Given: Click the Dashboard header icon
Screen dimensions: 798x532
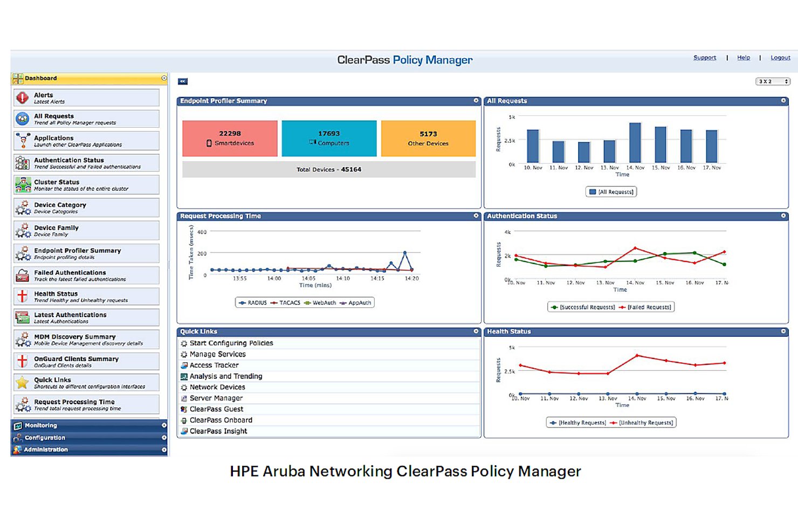Looking at the screenshot, I should click(18, 79).
